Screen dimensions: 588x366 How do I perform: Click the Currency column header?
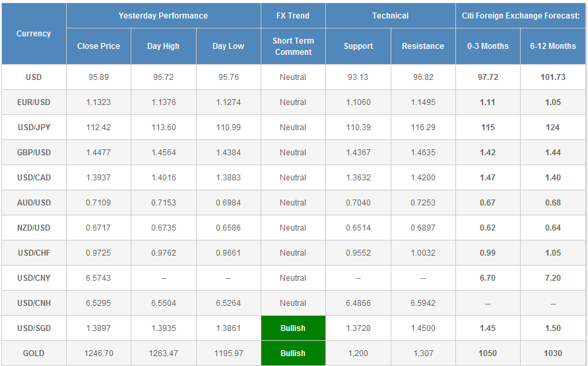(34, 34)
